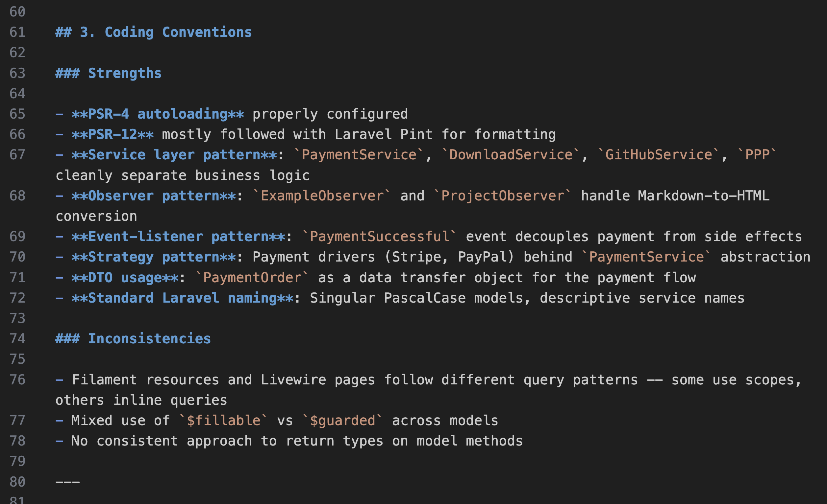Place cursor on "PSR-4 autoloading" bold text

coord(158,114)
